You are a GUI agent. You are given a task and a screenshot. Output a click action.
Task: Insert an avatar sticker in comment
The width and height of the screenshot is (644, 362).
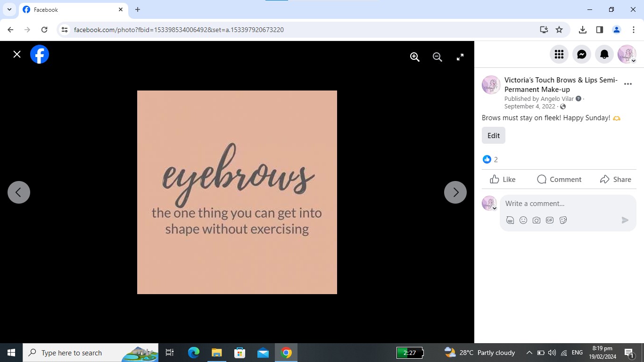click(510, 220)
